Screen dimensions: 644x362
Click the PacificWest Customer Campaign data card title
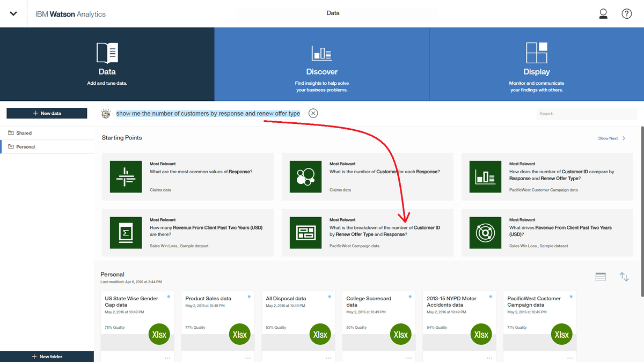click(534, 301)
